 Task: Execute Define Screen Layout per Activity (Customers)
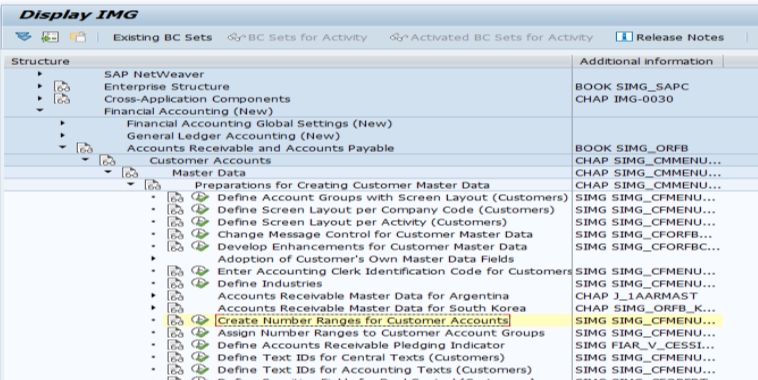(x=200, y=221)
